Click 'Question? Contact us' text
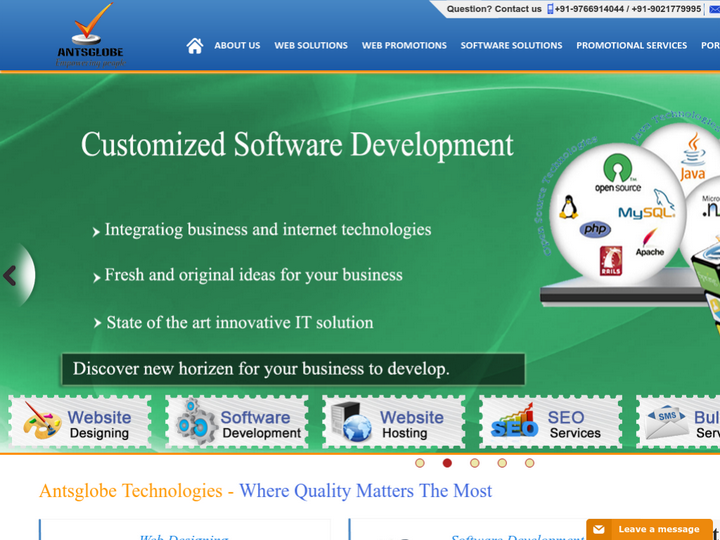Image resolution: width=720 pixels, height=540 pixels. (x=494, y=9)
